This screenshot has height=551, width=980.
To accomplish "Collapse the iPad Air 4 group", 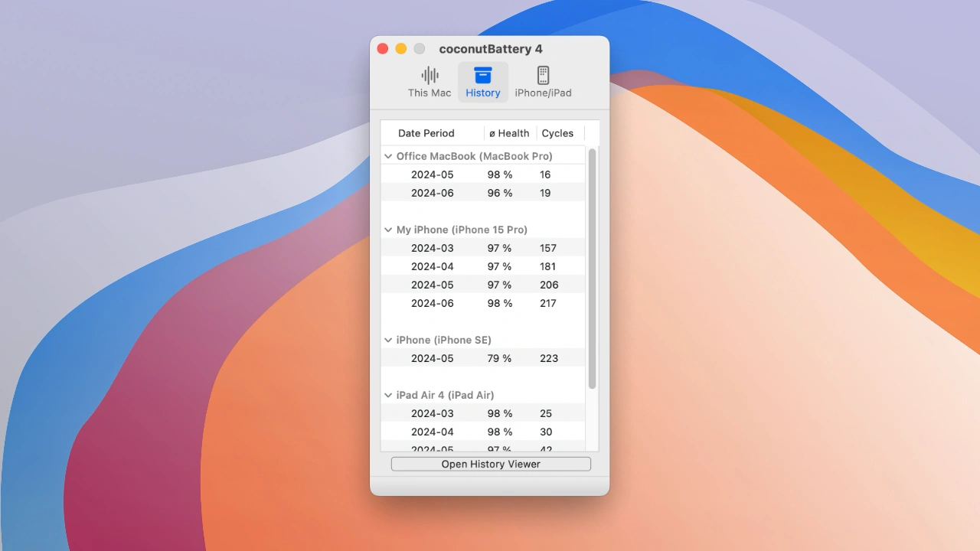I will (x=388, y=395).
